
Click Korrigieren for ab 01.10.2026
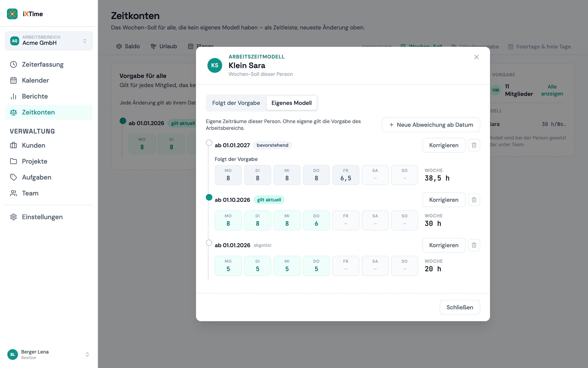click(x=444, y=200)
